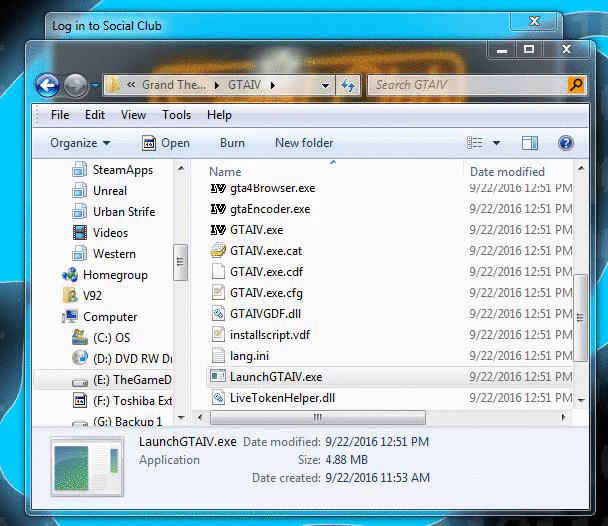Open the recent pages dropdown arrow
Viewport: 608px width, 526px height.
pos(95,85)
